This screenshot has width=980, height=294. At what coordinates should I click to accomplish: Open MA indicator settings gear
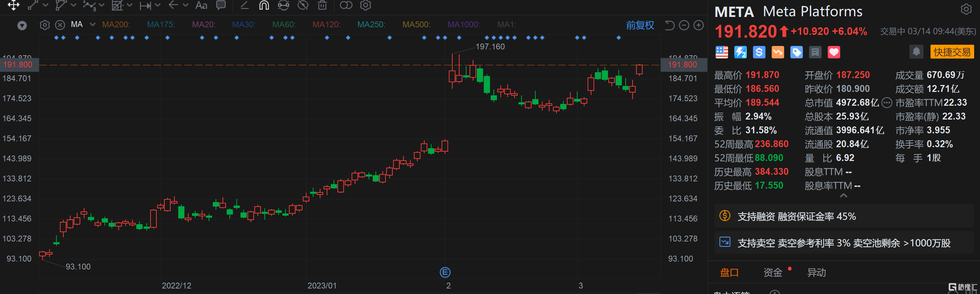[x=45, y=25]
